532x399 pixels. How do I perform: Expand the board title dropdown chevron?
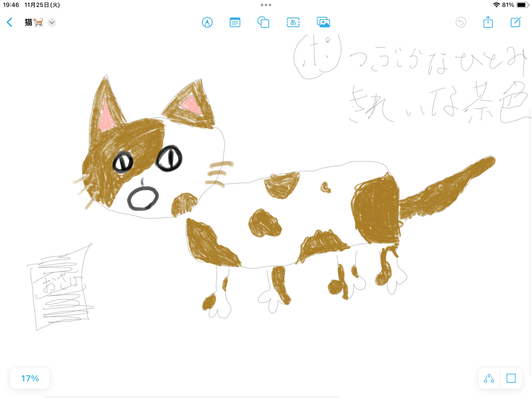[52, 23]
